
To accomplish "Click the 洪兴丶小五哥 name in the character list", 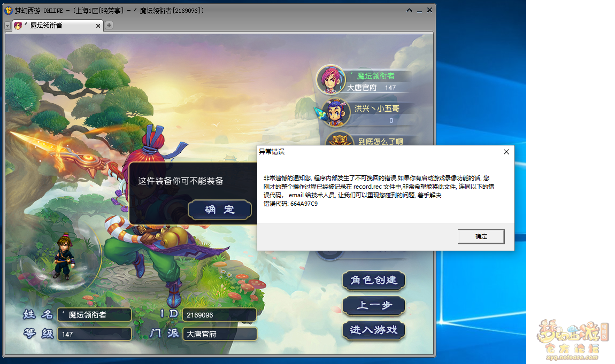I will coord(377,109).
